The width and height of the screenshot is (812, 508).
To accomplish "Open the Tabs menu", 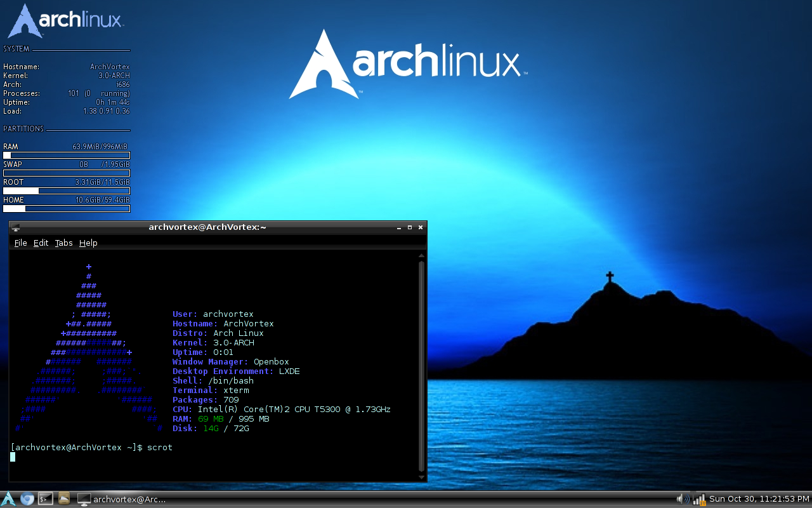I will pos(63,243).
